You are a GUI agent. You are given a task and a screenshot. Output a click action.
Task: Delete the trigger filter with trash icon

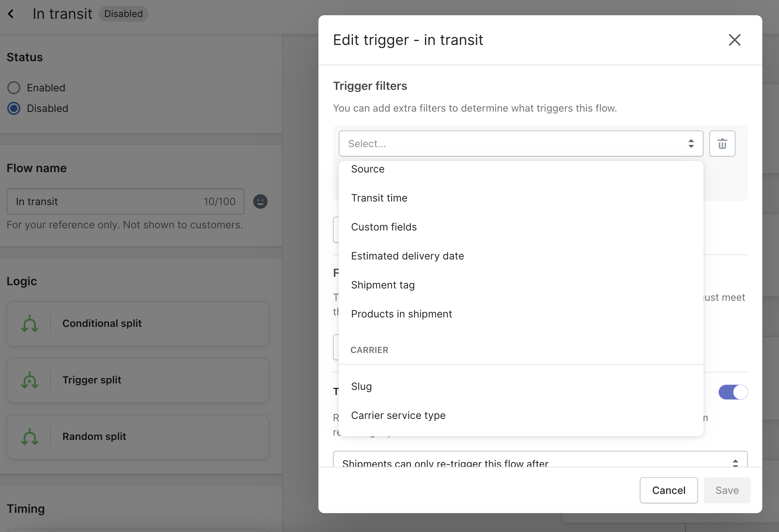[722, 144]
